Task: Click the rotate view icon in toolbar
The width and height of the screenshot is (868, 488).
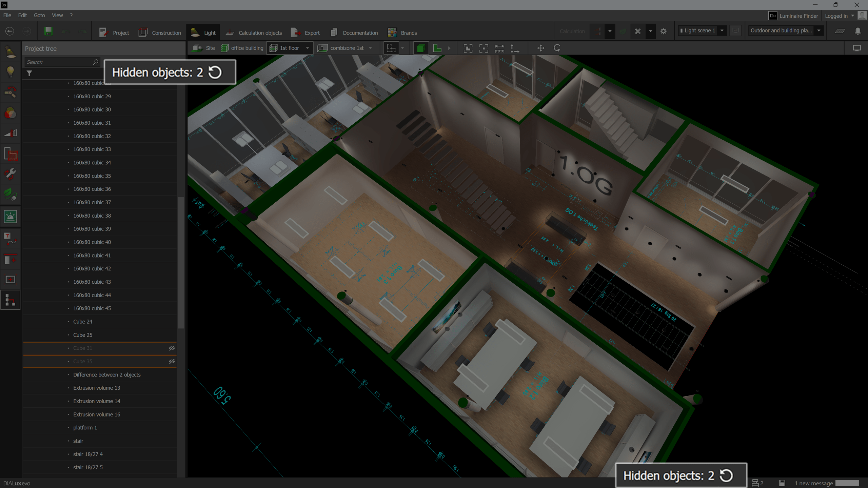Action: pyautogui.click(x=557, y=48)
